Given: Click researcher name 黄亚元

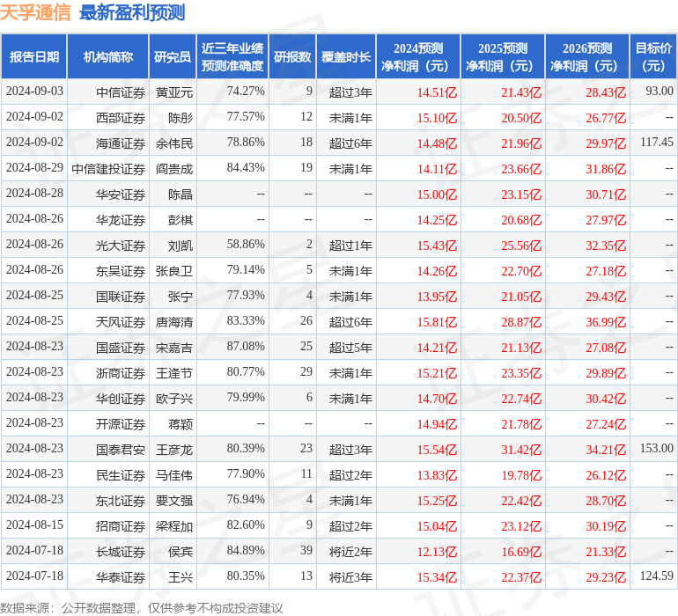Looking at the screenshot, I should 174,92.
